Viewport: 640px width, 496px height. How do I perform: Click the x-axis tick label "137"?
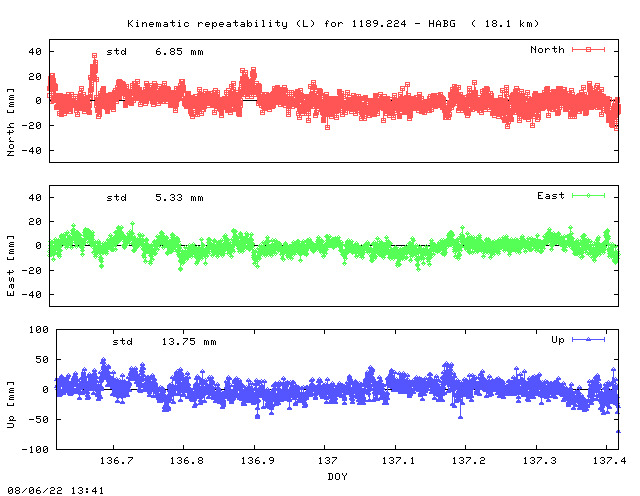tap(327, 460)
